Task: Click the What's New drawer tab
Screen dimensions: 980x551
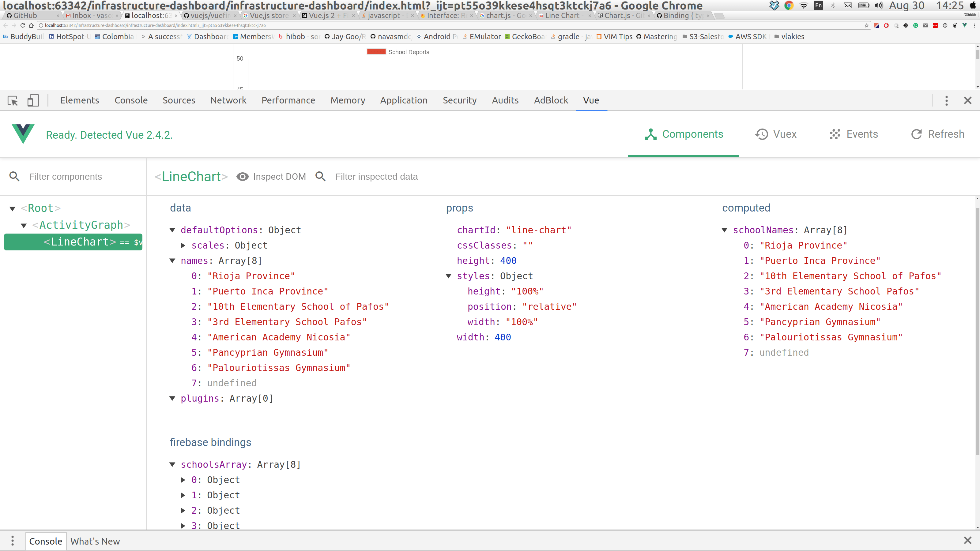Action: click(95, 541)
